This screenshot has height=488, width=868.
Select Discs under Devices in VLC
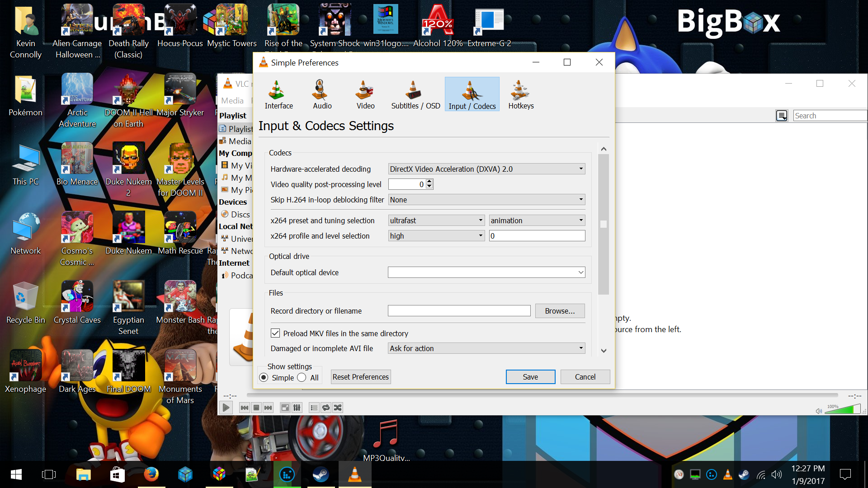tap(235, 214)
